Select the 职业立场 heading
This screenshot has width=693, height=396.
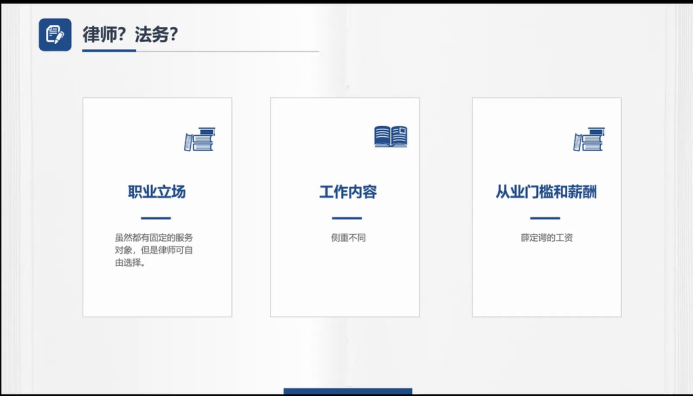157,192
